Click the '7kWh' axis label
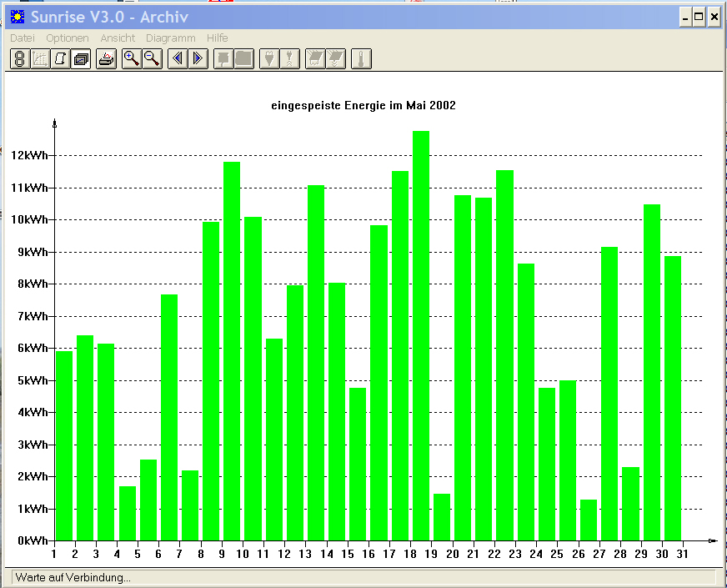The width and height of the screenshot is (727, 588). point(33,316)
